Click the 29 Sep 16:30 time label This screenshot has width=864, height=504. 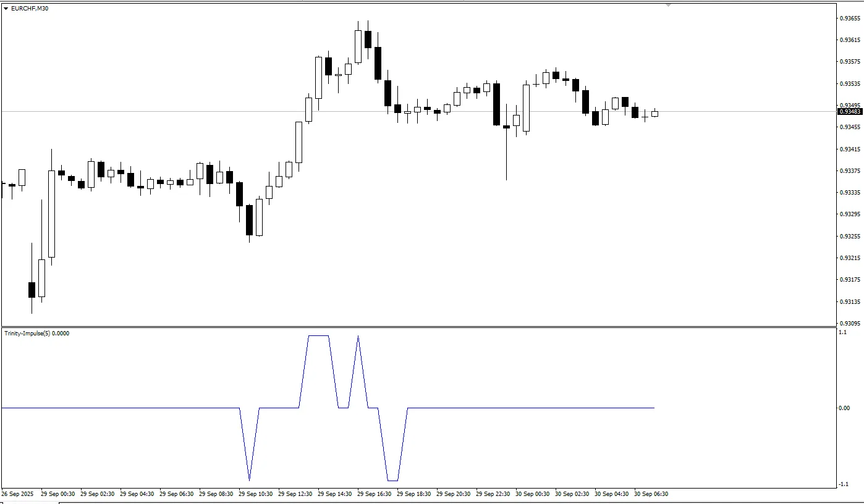[x=375, y=494]
